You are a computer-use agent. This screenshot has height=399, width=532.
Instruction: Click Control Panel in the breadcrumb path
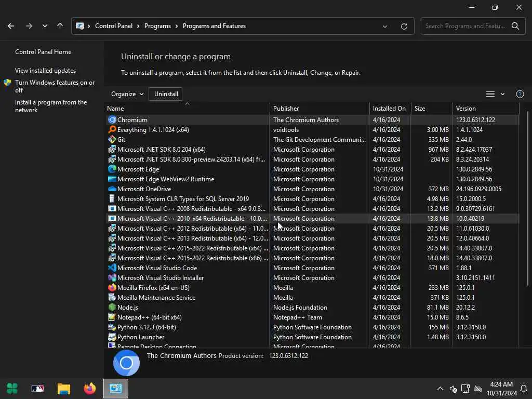tap(114, 26)
